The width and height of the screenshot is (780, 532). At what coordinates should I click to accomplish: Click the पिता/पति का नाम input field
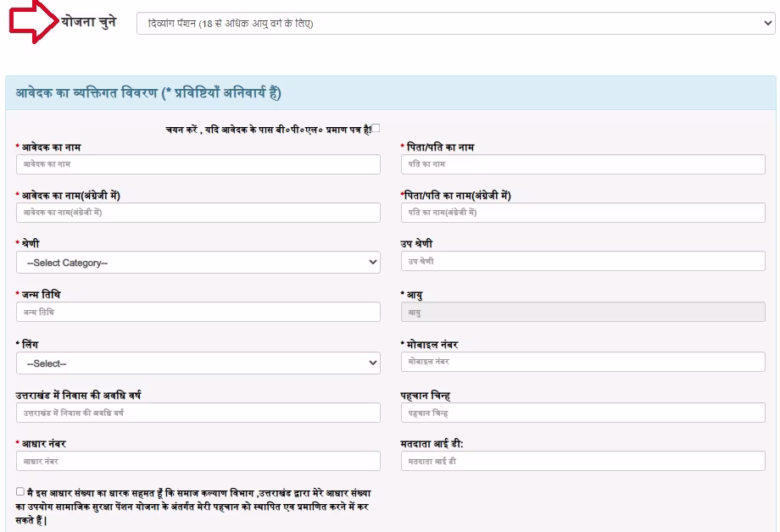[583, 164]
